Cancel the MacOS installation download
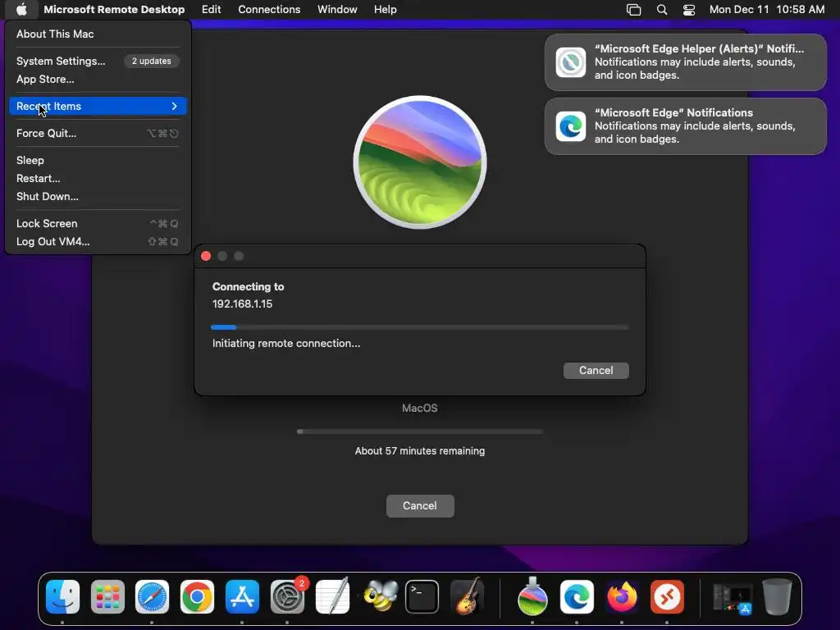840x630 pixels. [x=420, y=505]
